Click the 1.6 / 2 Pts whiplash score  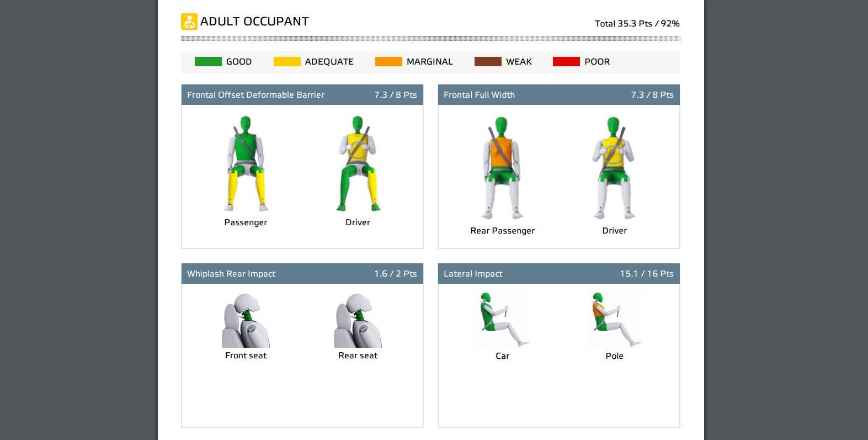396,274
